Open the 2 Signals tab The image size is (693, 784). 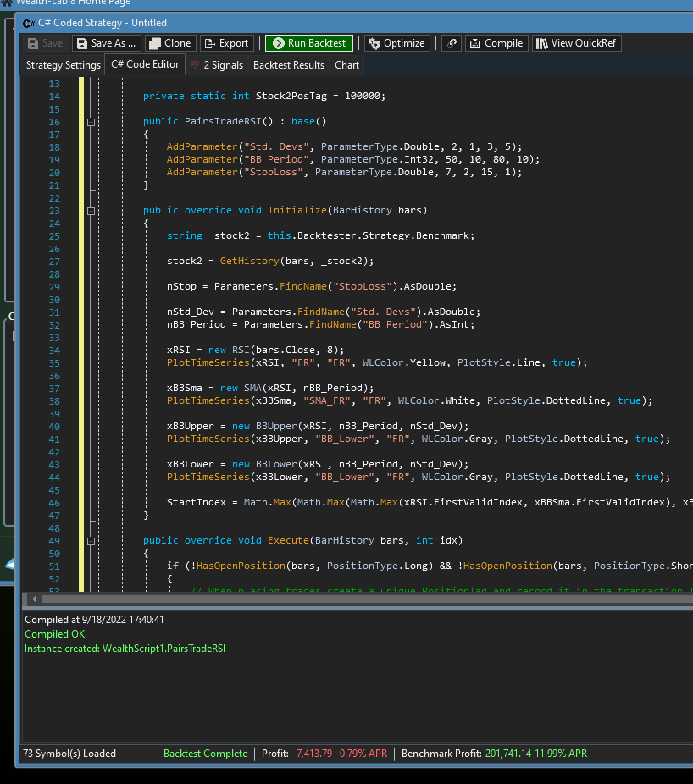216,65
